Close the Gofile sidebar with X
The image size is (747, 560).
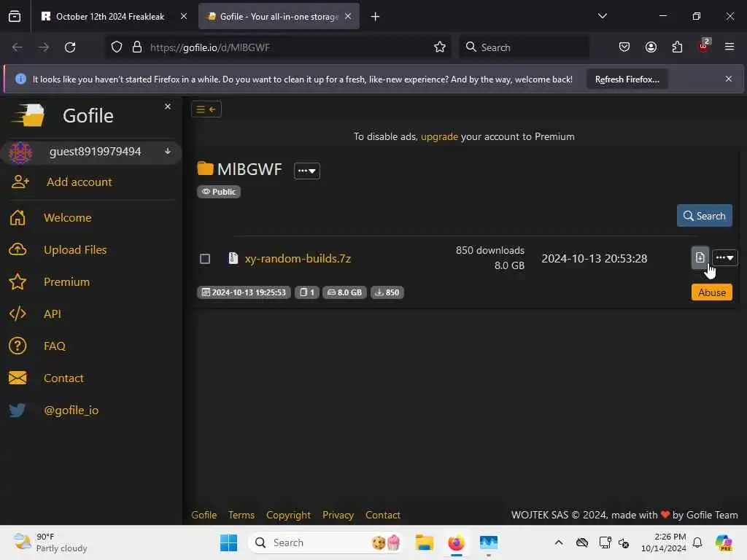(168, 106)
